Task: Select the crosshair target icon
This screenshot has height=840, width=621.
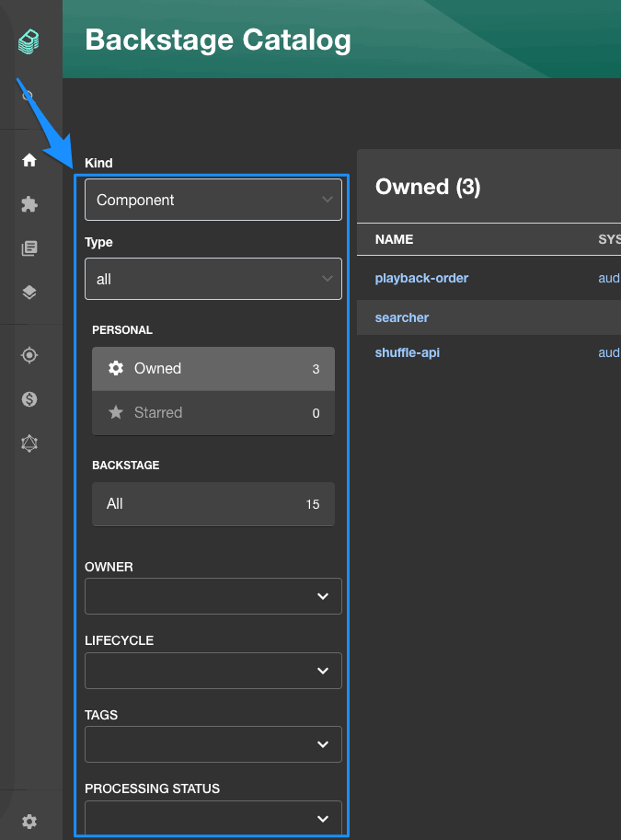Action: point(28,355)
